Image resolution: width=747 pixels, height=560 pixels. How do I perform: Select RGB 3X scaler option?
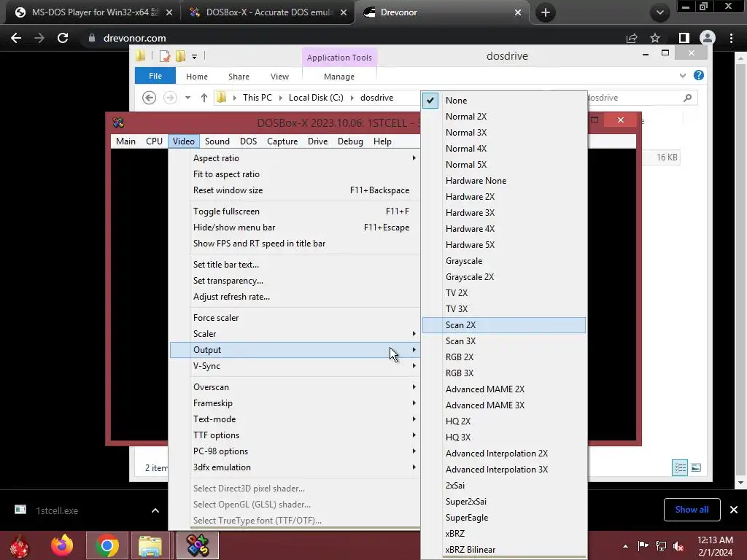click(x=504, y=373)
